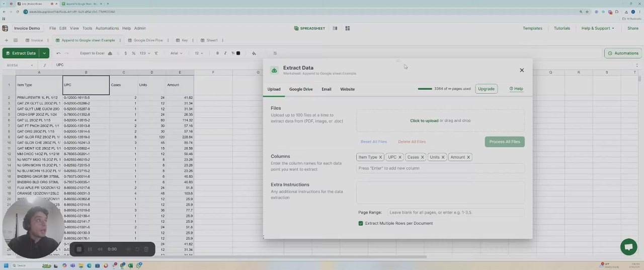Viewport: 644px width, 270px height.
Task: Open the 123 number format dropdown
Action: (144, 53)
